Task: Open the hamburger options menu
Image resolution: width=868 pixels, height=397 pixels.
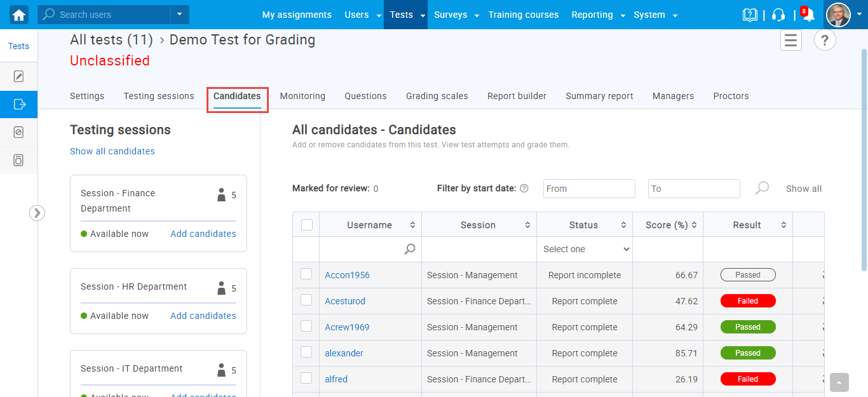Action: (x=790, y=41)
